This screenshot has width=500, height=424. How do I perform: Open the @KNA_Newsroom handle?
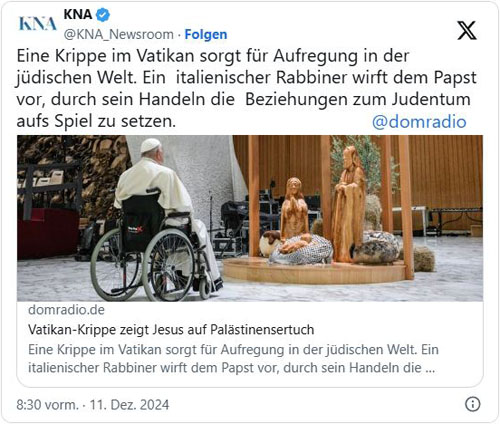(x=118, y=34)
